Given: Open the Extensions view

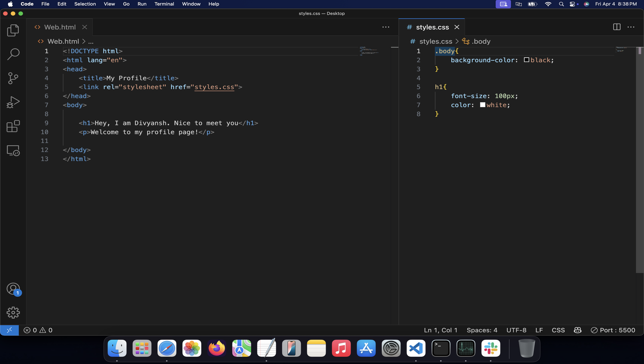Looking at the screenshot, I should (13, 126).
